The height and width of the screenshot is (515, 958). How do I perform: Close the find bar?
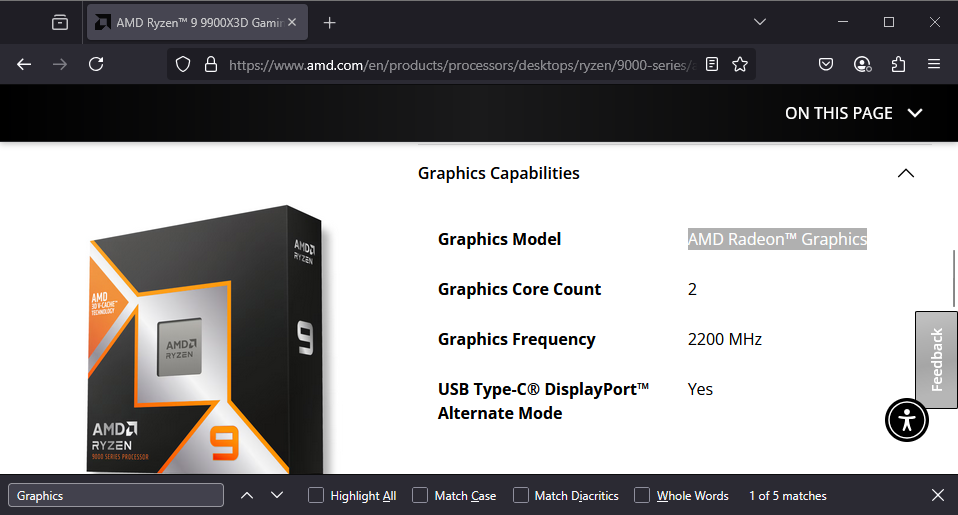click(938, 495)
